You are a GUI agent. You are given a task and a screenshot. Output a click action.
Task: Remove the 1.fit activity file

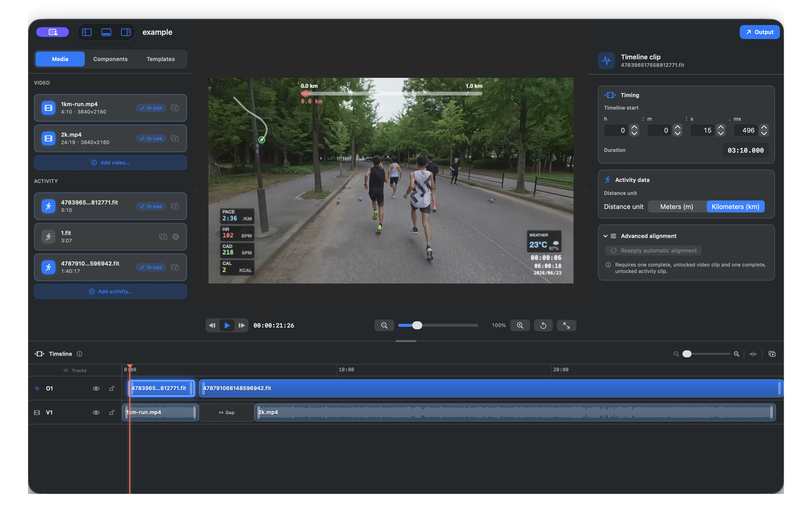click(176, 237)
